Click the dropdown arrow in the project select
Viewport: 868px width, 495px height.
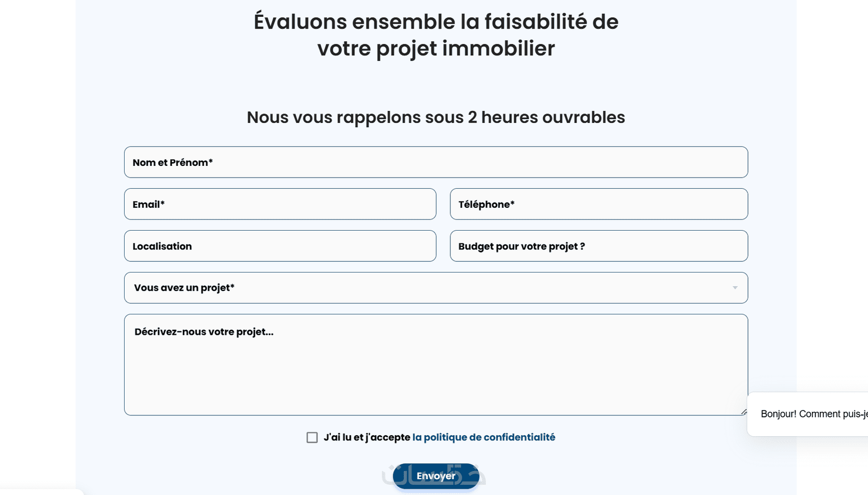[735, 288]
